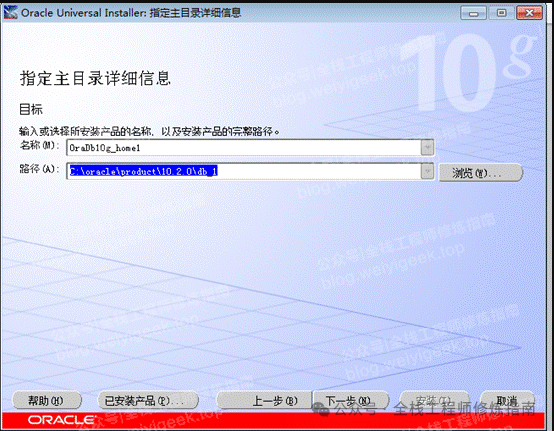
Task: Maximize the Oracle installer window
Action: [501, 13]
